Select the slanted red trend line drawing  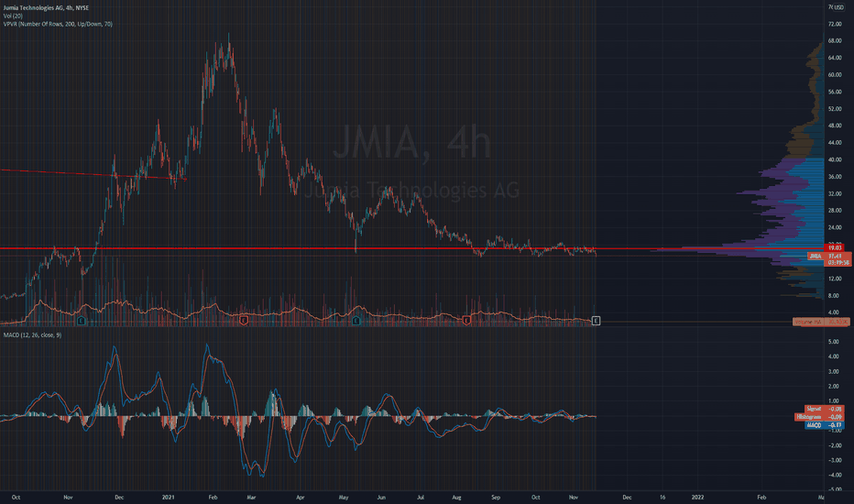pyautogui.click(x=93, y=174)
